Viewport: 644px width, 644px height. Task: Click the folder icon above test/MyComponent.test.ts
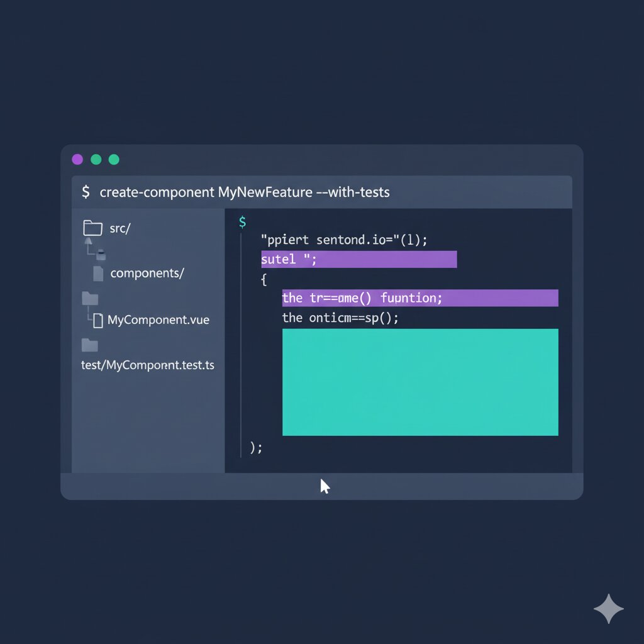click(90, 345)
